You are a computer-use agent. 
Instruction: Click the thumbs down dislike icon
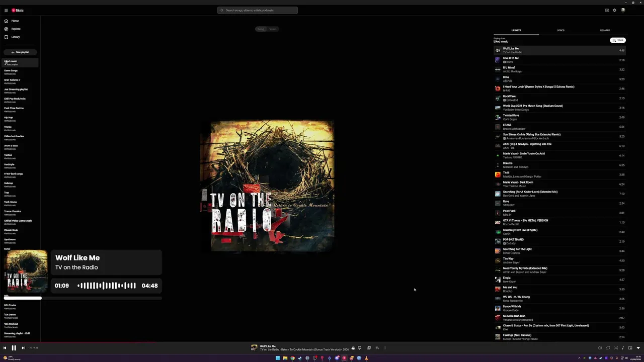point(359,348)
